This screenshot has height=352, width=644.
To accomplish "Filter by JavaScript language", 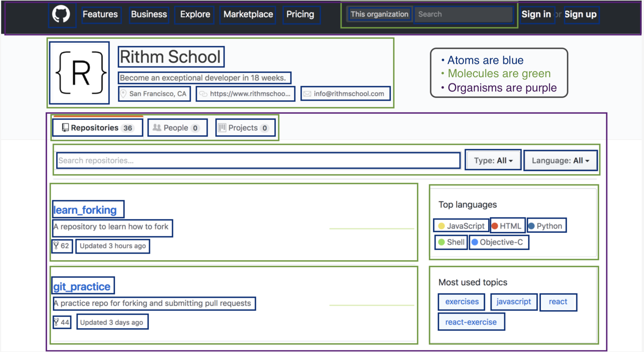I will [x=461, y=226].
